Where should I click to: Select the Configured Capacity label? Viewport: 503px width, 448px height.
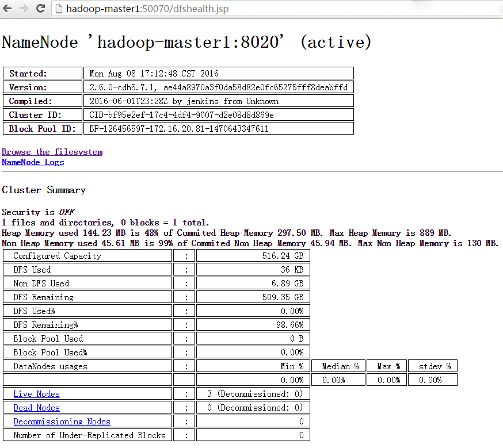point(58,256)
